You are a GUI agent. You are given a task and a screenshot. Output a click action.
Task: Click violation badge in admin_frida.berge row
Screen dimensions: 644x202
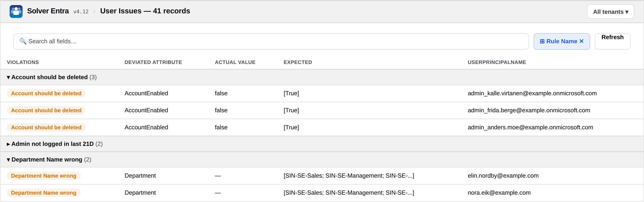tap(46, 110)
